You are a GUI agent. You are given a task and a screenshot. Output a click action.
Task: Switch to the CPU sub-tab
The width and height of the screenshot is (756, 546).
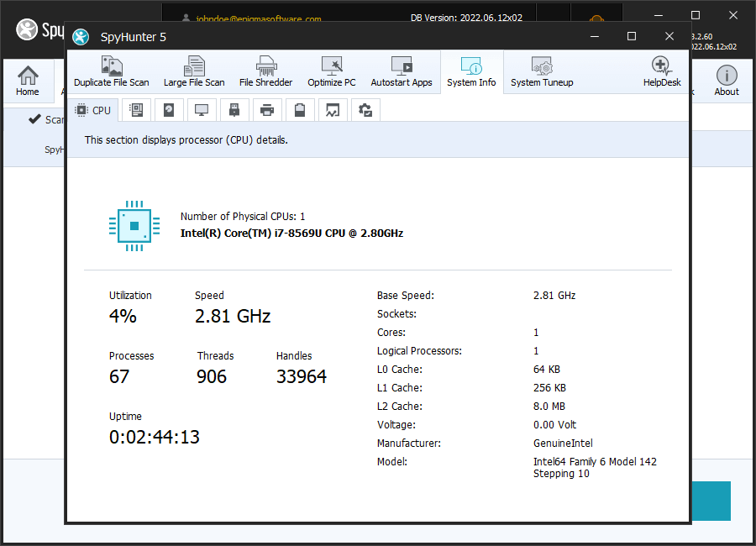[92, 109]
